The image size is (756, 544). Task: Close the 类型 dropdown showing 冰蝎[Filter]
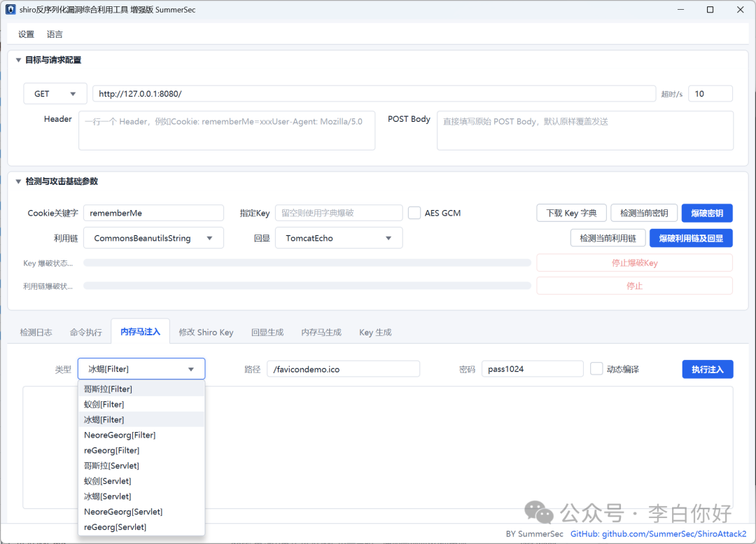pos(141,369)
